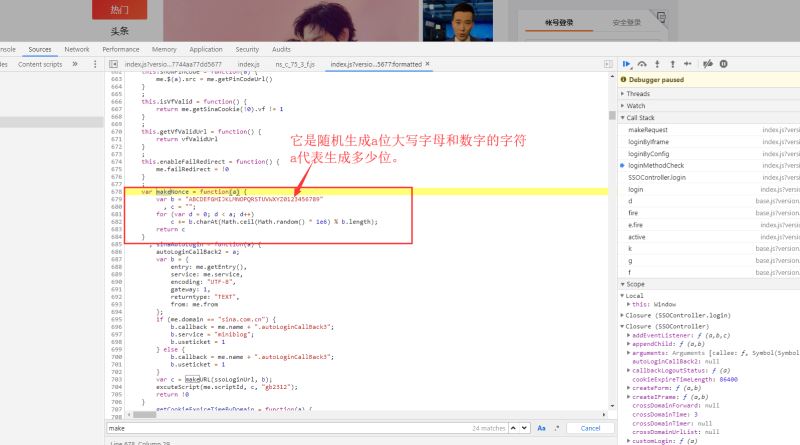
Task: Switch to the Application tab
Action: click(206, 50)
